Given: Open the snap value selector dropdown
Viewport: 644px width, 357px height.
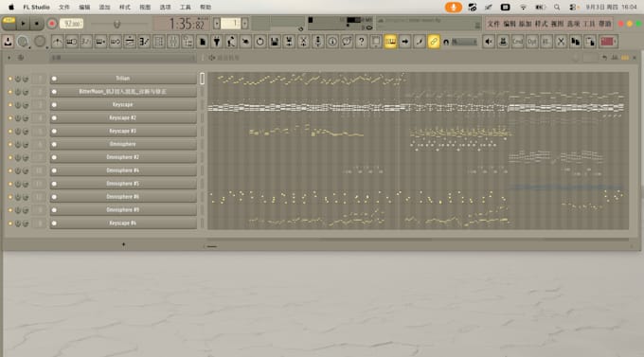Looking at the screenshot, I should pos(463,42).
